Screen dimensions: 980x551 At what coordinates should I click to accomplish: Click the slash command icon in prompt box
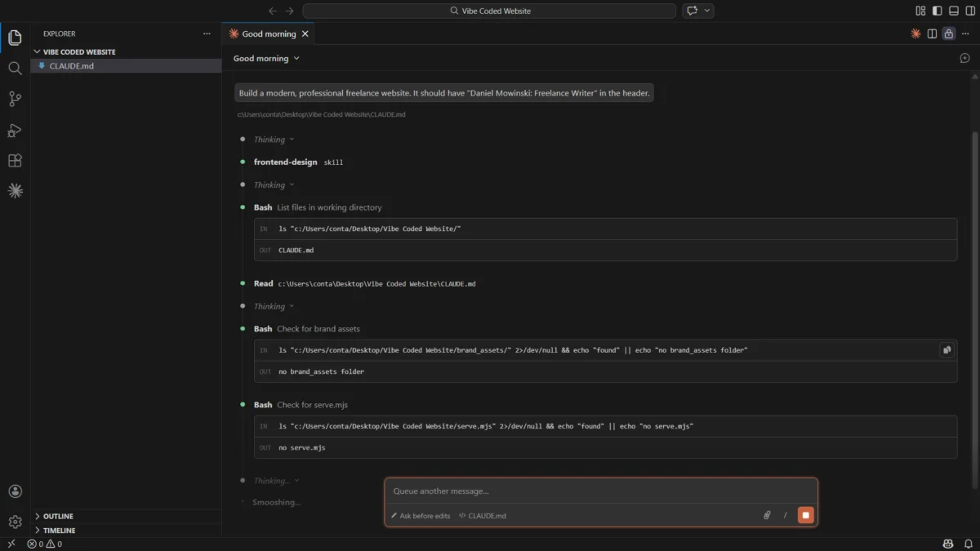785,515
